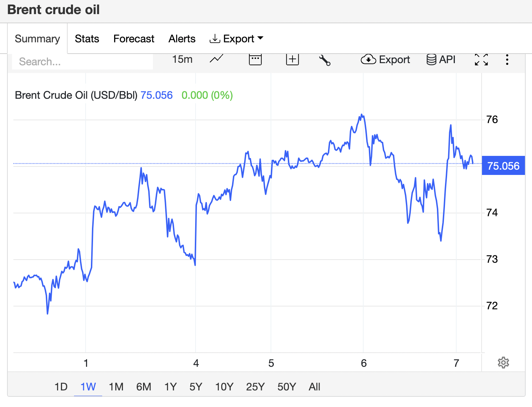This screenshot has height=407, width=532.
Task: Click the 75.056 current price label on axis
Action: [x=503, y=166]
